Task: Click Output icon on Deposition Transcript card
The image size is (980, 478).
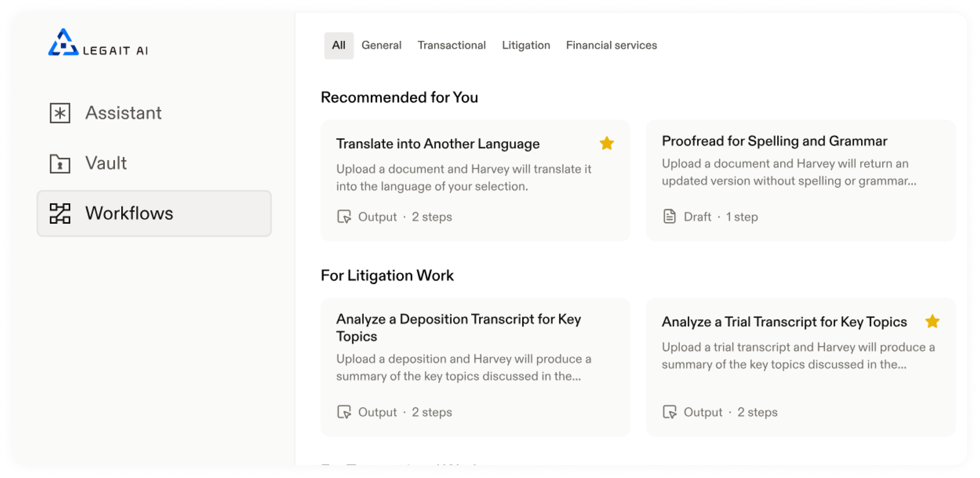Action: pos(344,412)
